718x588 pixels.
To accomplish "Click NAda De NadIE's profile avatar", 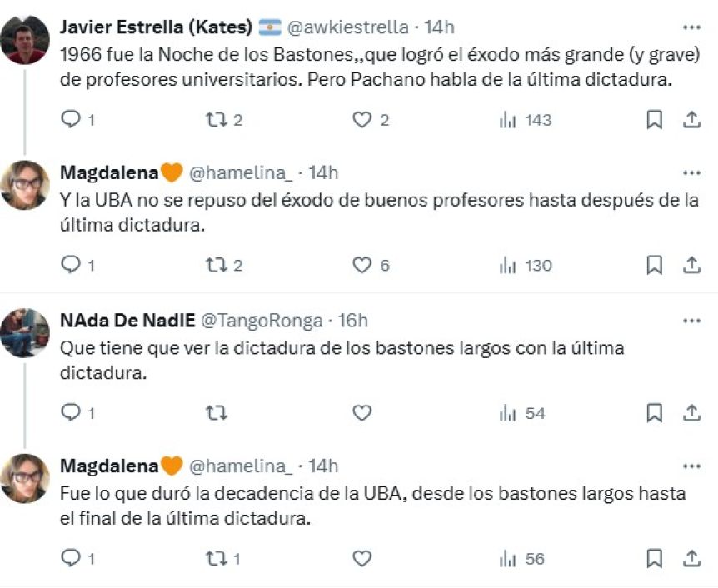I will pyautogui.click(x=24, y=332).
